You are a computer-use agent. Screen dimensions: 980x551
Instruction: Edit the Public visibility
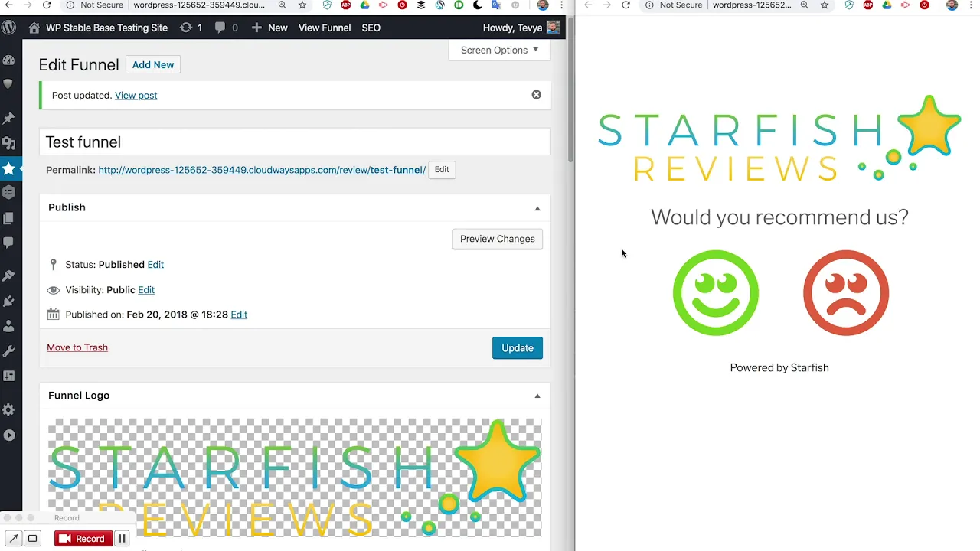click(x=146, y=290)
